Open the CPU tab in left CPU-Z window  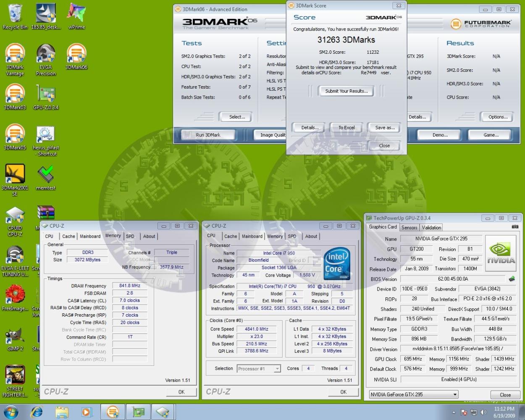pyautogui.click(x=49, y=236)
